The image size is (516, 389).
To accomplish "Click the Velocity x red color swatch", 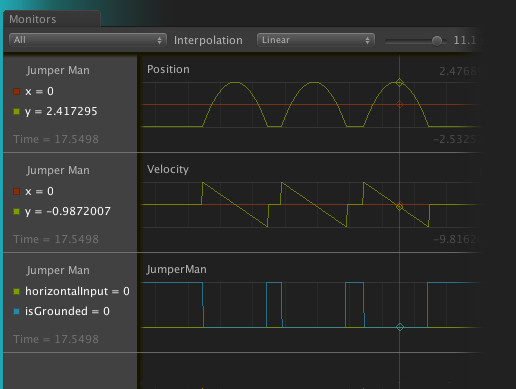I will tap(16, 191).
